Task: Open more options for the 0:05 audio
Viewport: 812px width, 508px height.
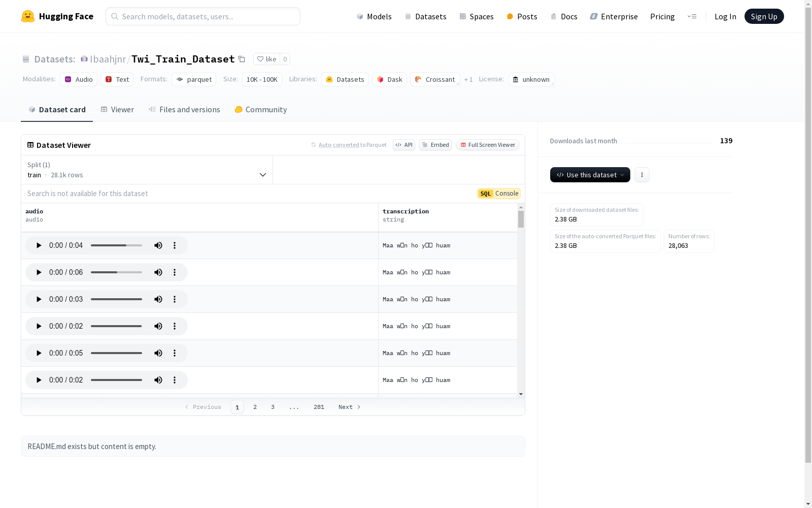Action: [x=175, y=353]
